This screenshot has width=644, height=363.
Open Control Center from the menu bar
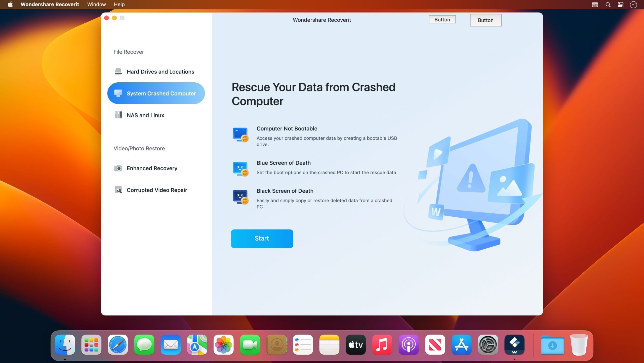tap(620, 4)
